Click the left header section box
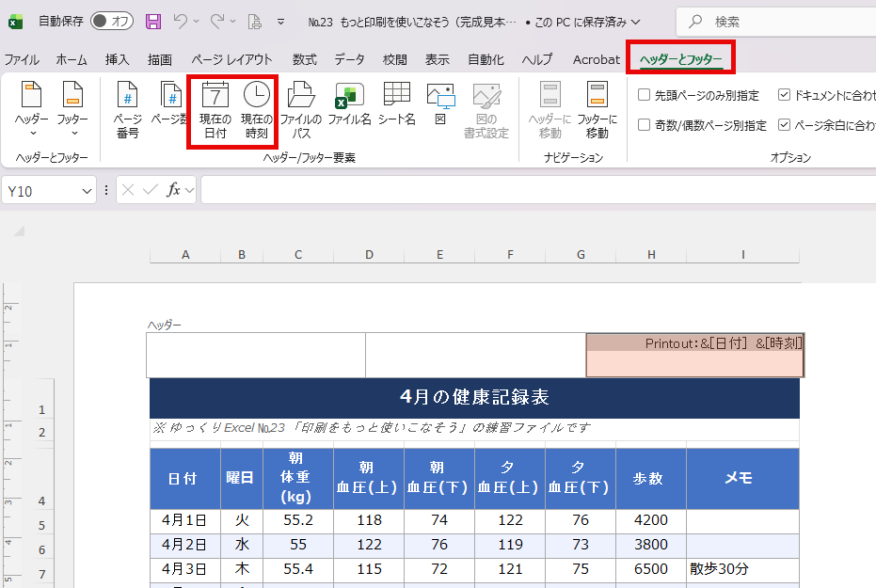Image resolution: width=876 pixels, height=588 pixels. tap(256, 355)
